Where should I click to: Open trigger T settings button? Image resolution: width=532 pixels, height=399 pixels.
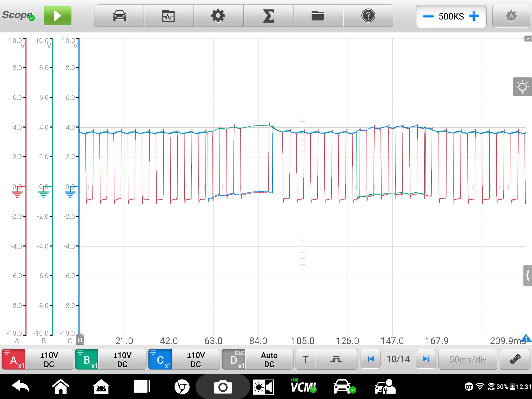point(305,360)
